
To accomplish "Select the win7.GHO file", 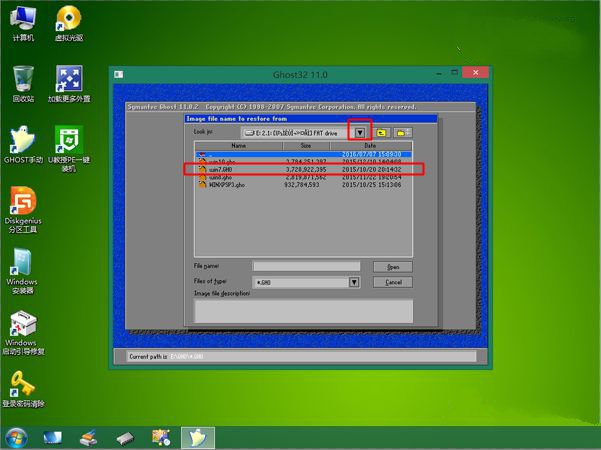I will [x=304, y=169].
